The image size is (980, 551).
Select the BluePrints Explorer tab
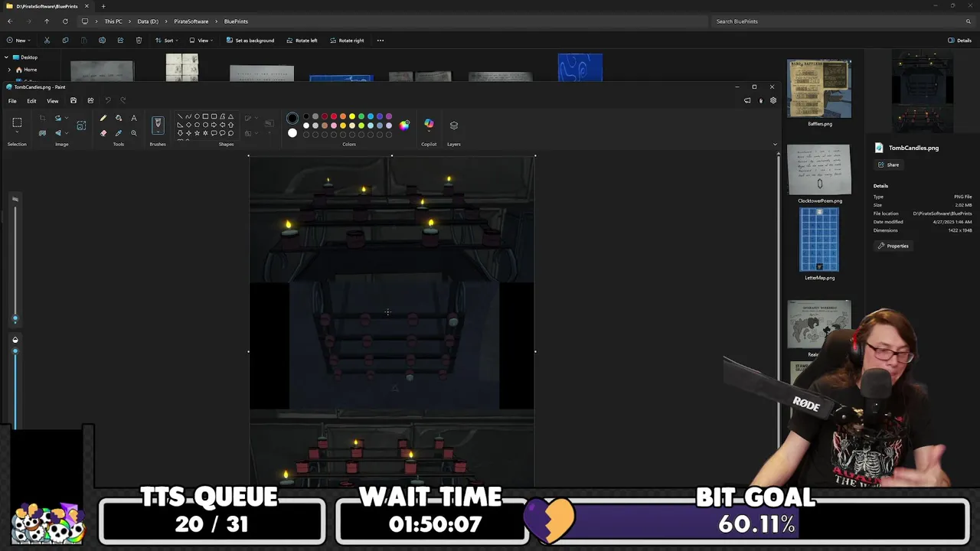(47, 6)
